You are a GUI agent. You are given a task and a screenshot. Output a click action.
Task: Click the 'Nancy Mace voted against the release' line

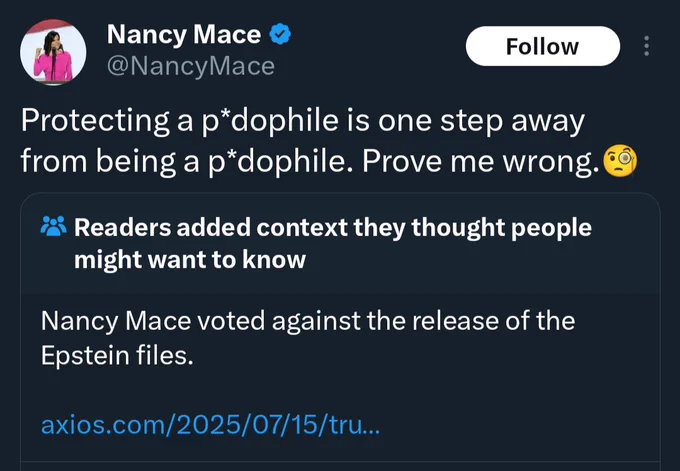(x=308, y=322)
